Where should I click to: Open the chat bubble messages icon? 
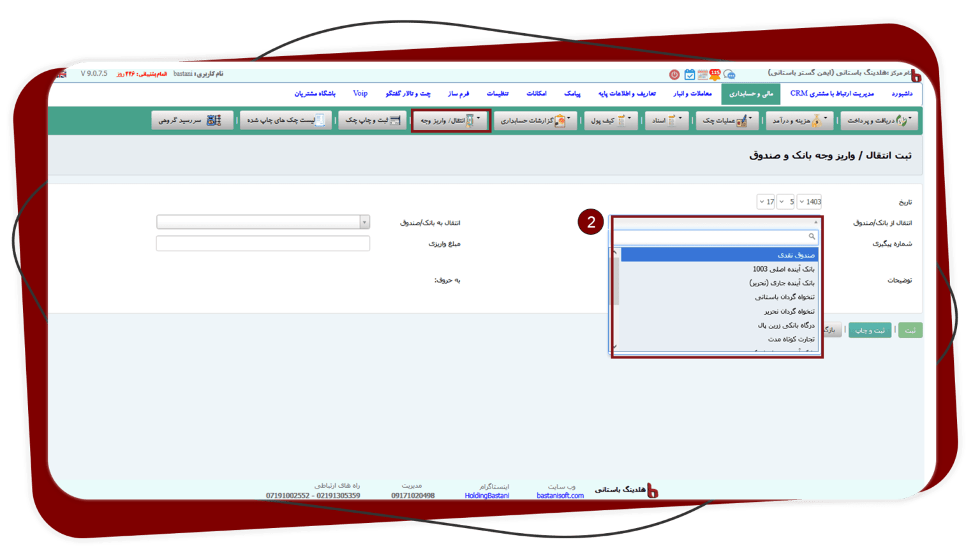pos(729,75)
